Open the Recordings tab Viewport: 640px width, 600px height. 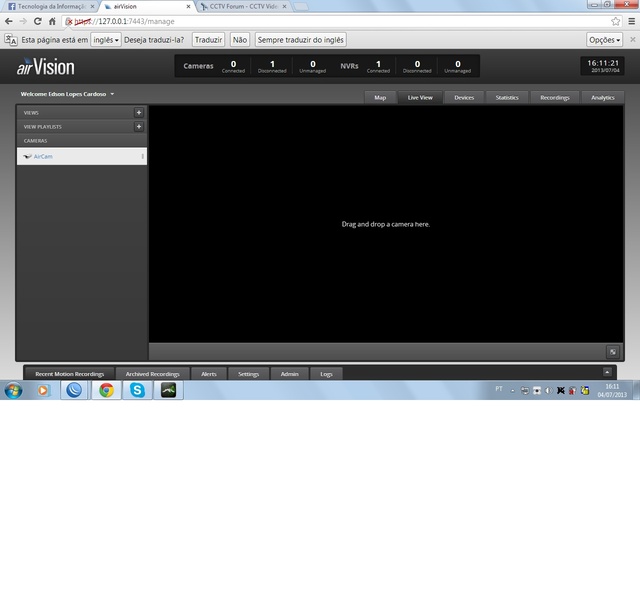555,98
